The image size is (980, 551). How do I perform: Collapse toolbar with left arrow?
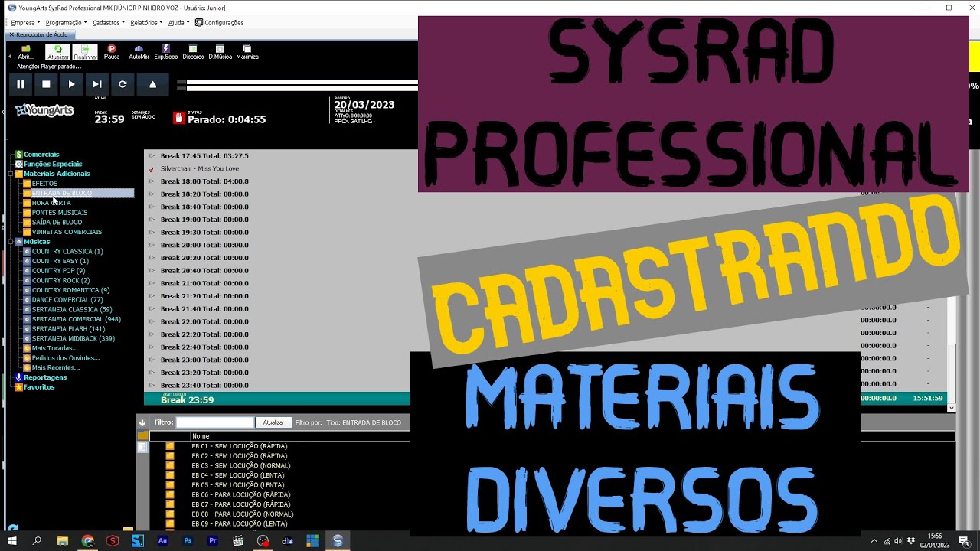coord(10,57)
